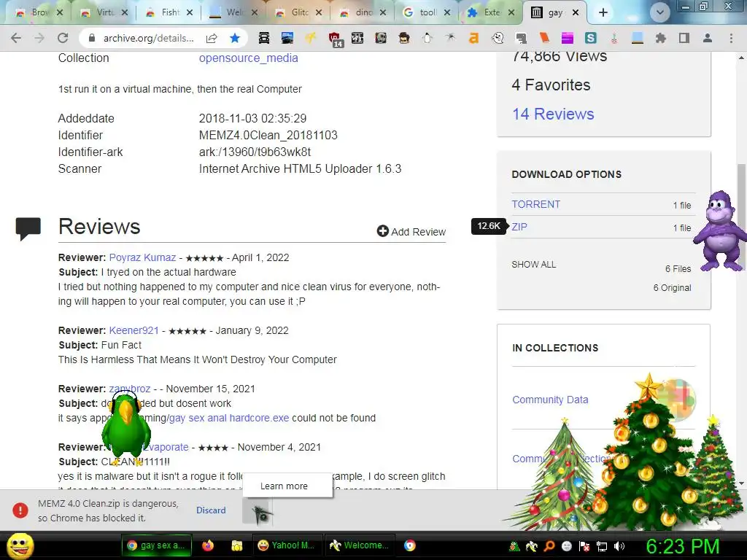Click the black Reviews speech bubble icon
747x560 pixels.
click(x=28, y=228)
